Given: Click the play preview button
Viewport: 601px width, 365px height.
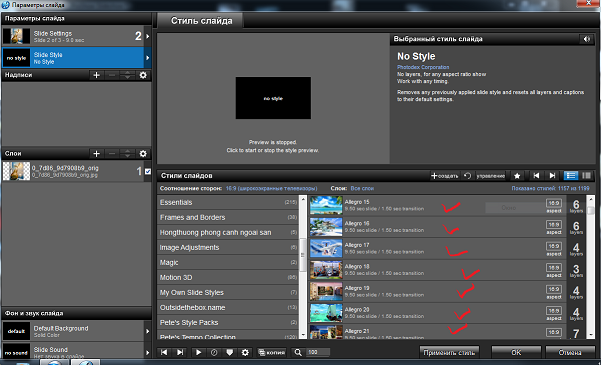Looking at the screenshot, I should coord(199,352).
